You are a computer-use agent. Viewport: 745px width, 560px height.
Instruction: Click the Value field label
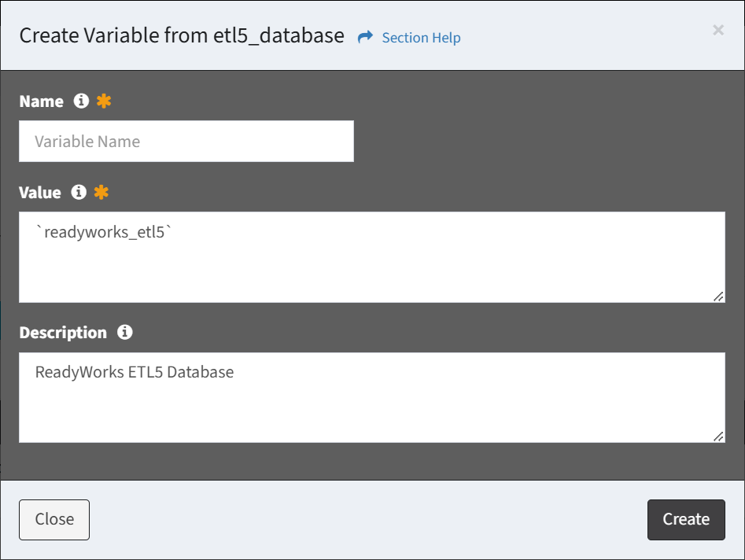click(40, 193)
